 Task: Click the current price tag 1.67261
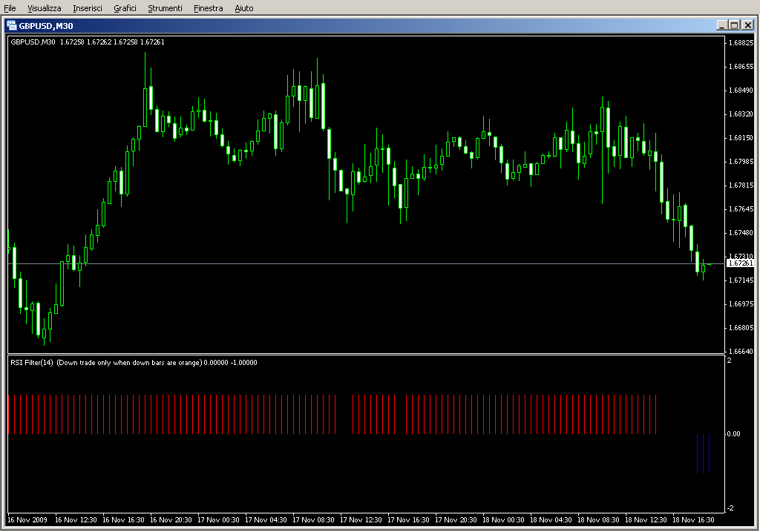(x=740, y=263)
